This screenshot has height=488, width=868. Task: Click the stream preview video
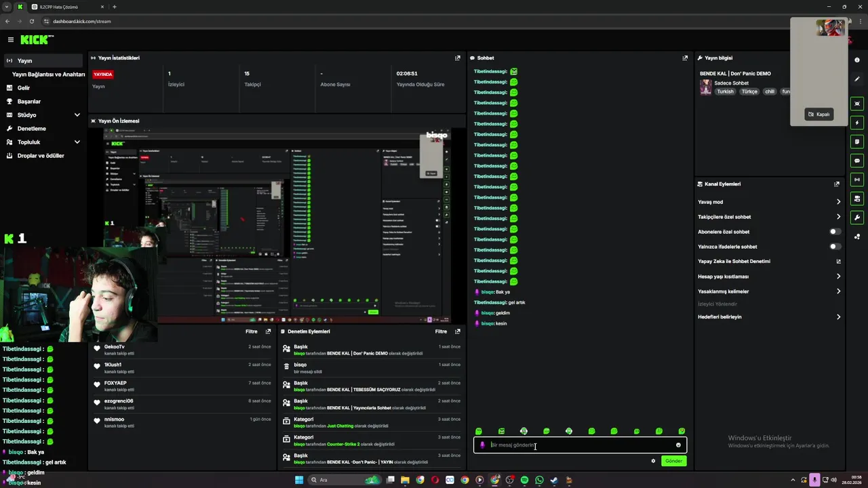click(277, 225)
